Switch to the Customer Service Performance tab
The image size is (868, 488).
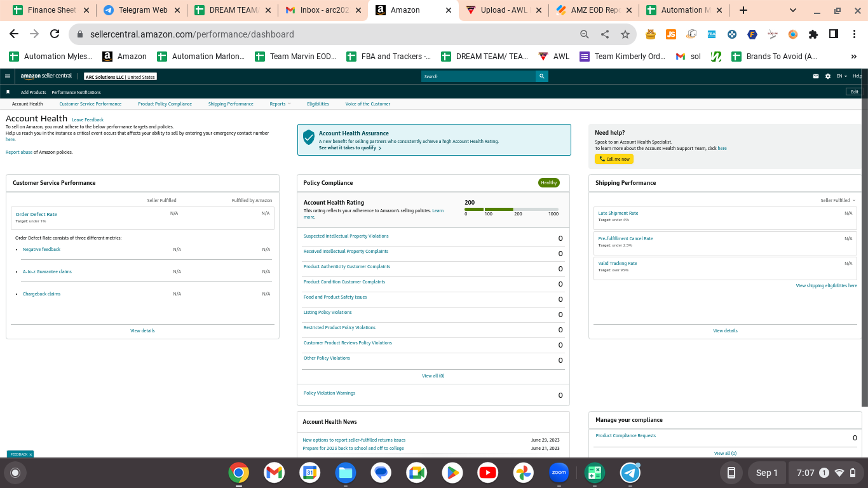pyautogui.click(x=90, y=104)
